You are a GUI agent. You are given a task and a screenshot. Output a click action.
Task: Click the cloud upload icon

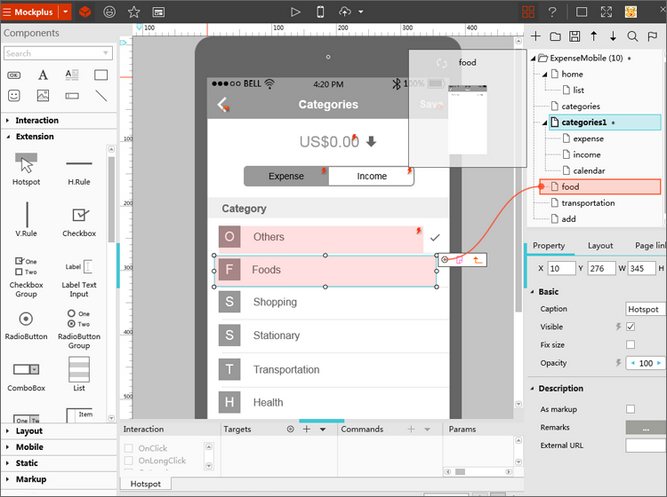click(x=345, y=12)
